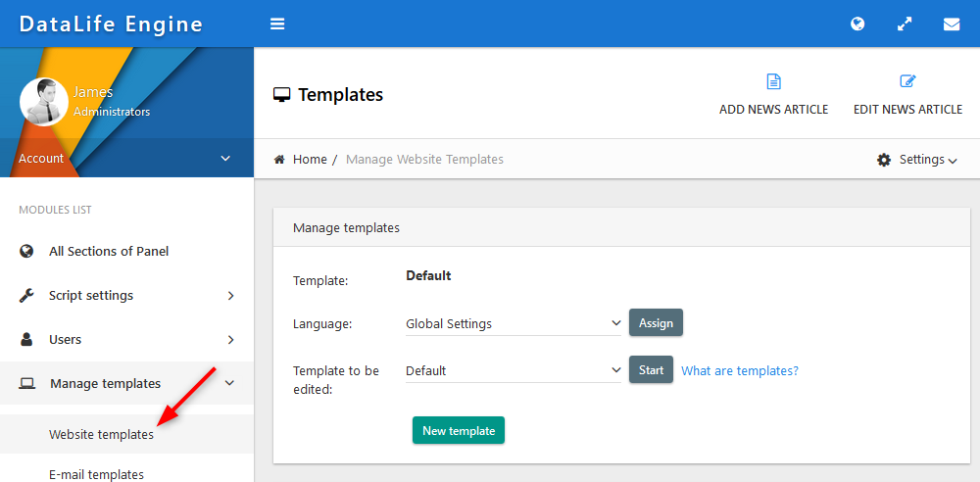Viewport: 980px width, 482px height.
Task: Select E-mail templates in sidebar
Action: (96, 474)
